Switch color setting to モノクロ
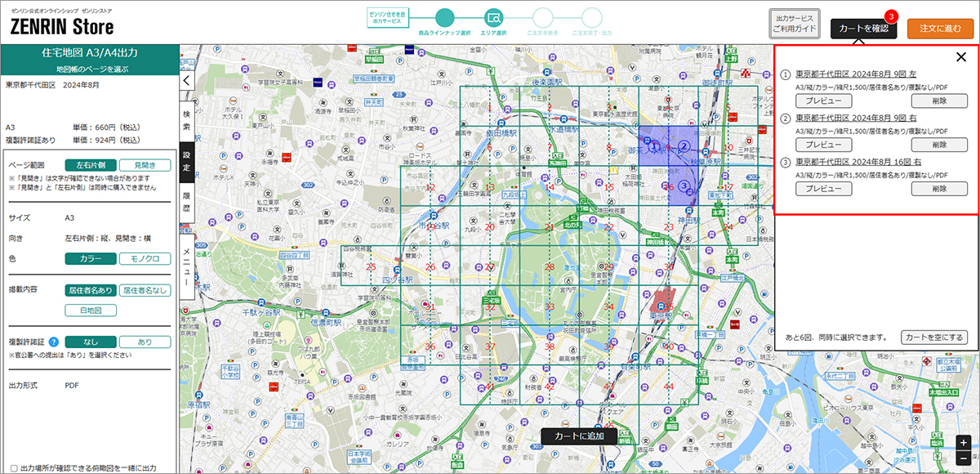The image size is (980, 474). click(x=145, y=259)
